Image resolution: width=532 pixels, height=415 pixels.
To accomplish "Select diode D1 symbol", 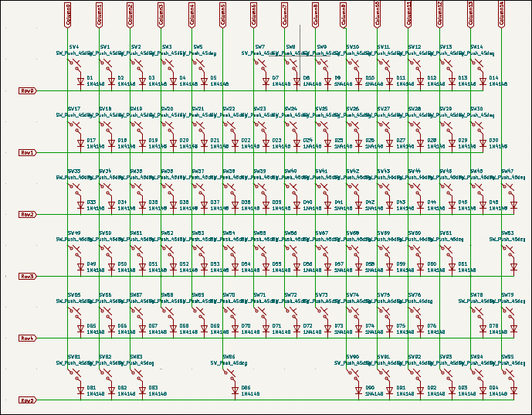I will click(80, 81).
